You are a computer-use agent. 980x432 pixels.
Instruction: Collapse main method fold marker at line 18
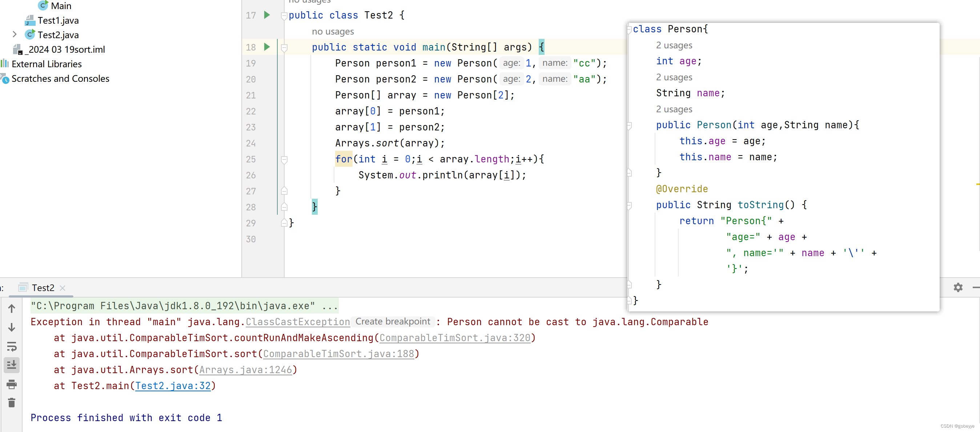click(284, 48)
